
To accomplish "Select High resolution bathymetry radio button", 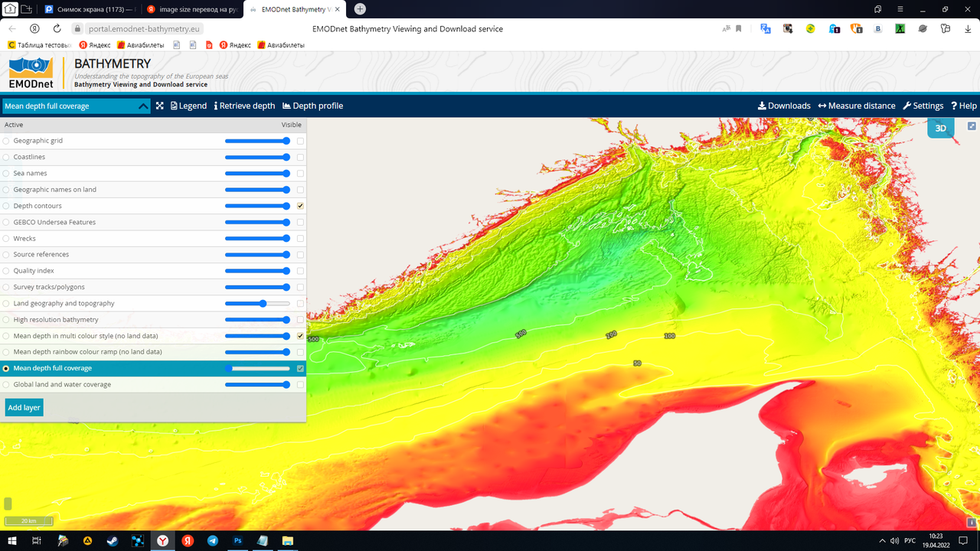I will [x=6, y=320].
